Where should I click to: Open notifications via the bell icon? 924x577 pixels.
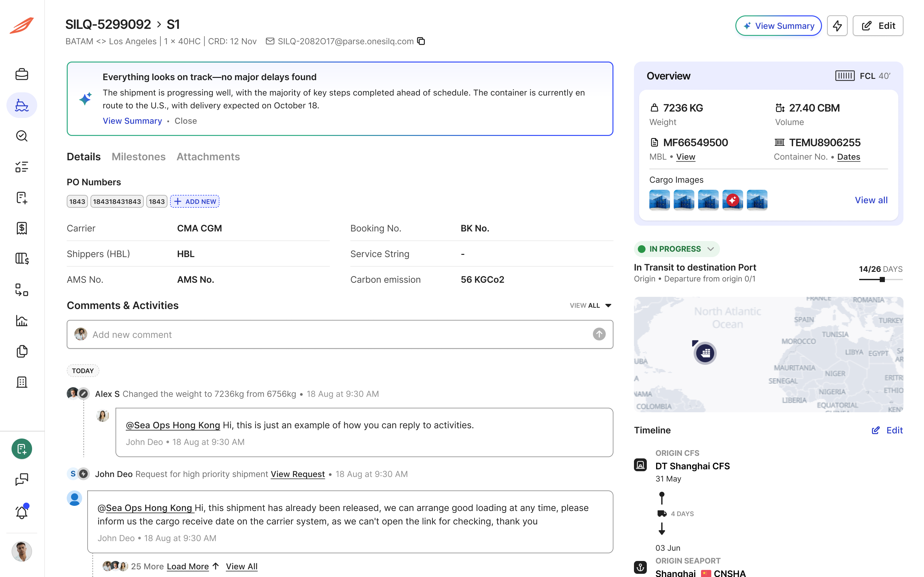coord(22,512)
